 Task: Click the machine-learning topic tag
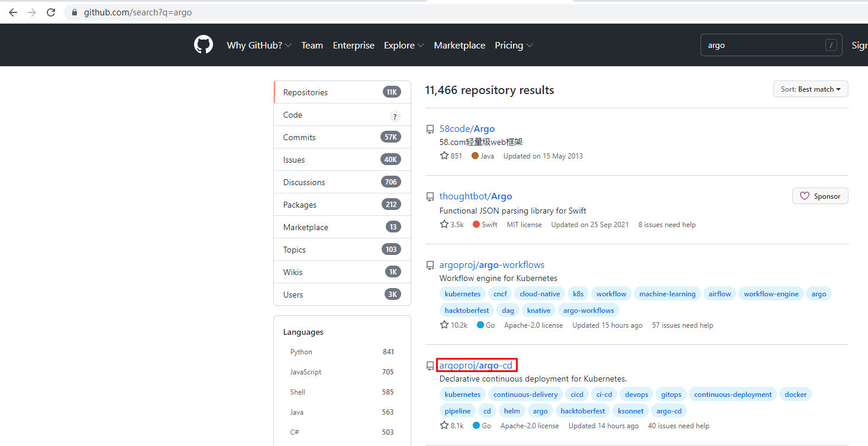coord(667,294)
